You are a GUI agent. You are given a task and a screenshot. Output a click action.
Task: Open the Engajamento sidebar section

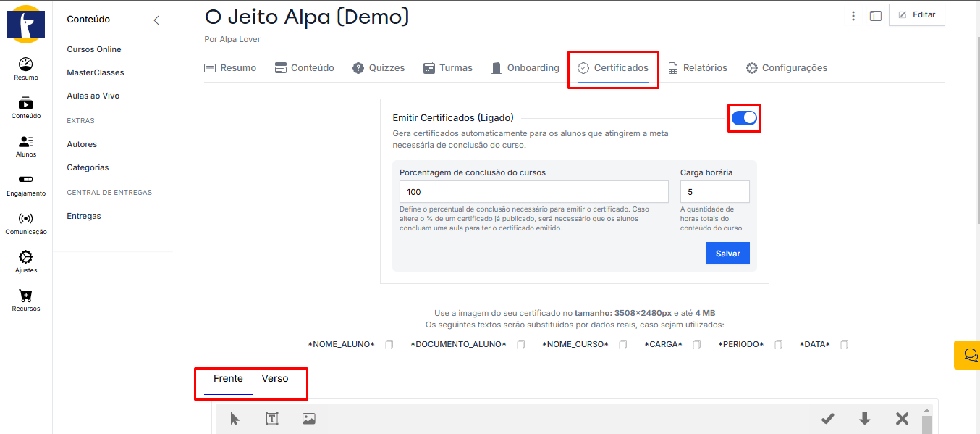(x=25, y=184)
